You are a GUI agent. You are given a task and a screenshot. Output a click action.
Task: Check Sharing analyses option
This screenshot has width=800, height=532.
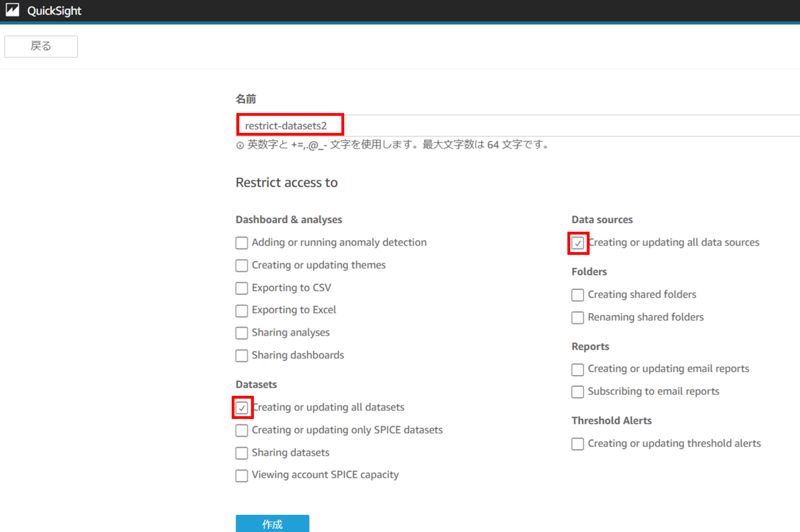tap(242, 333)
